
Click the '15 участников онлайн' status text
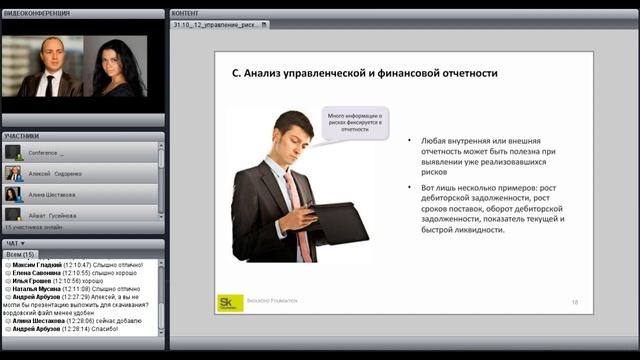point(34,227)
